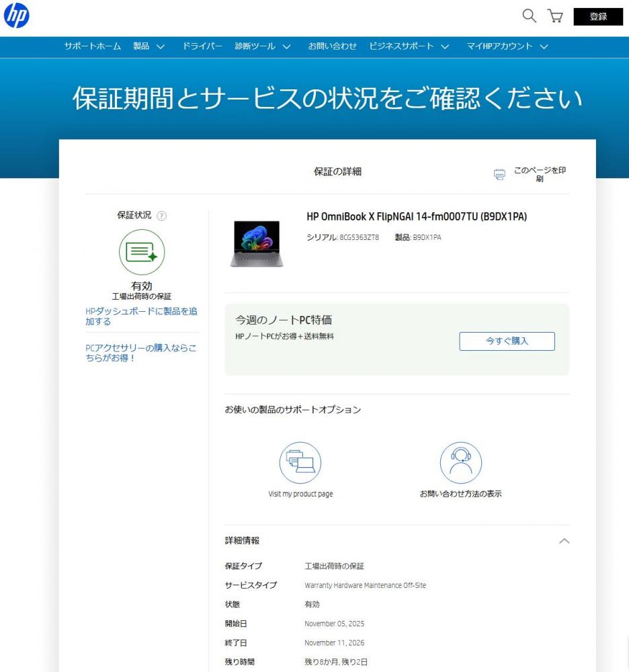The width and height of the screenshot is (629, 672).
Task: Open ビジネスサポート menu
Action: 401,46
